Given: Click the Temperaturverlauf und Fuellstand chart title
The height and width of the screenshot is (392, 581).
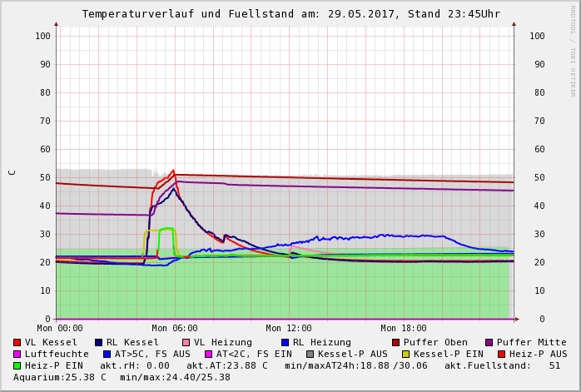Looking at the screenshot, I should click(290, 14).
